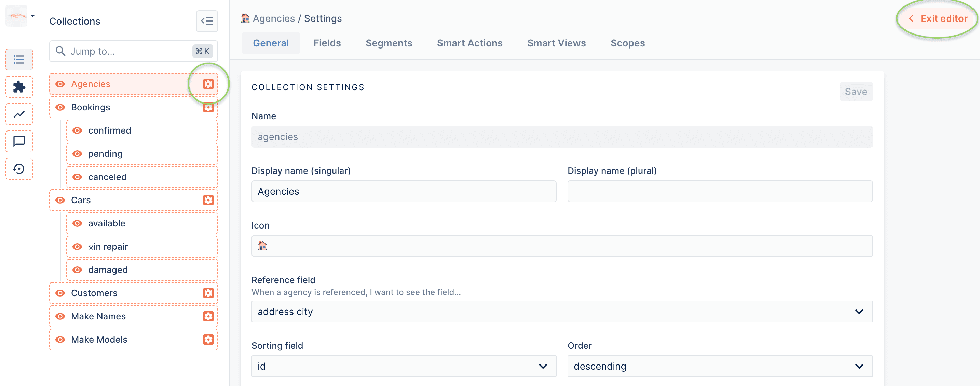Edit the Display name singular field
Screen dimensions: 980x386
click(x=404, y=191)
